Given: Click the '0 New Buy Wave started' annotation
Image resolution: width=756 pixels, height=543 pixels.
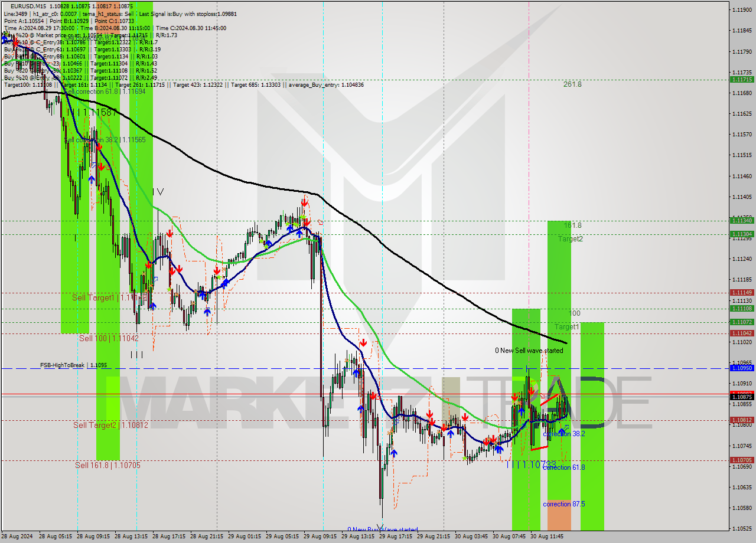Looking at the screenshot, I should 383,529.
